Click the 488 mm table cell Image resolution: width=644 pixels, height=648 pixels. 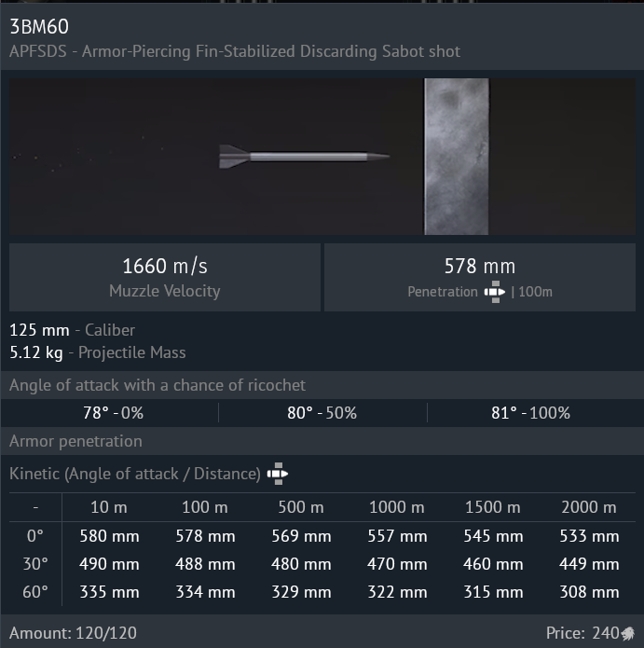(x=205, y=564)
